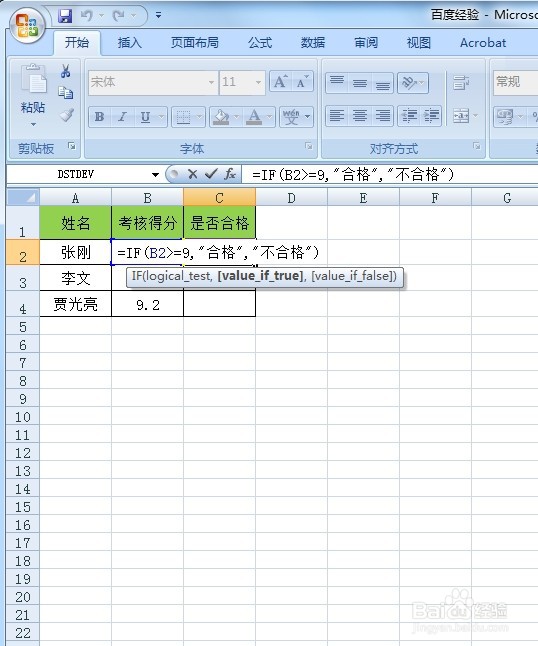
Task: Apply cell borders button
Action: pyautogui.click(x=183, y=117)
